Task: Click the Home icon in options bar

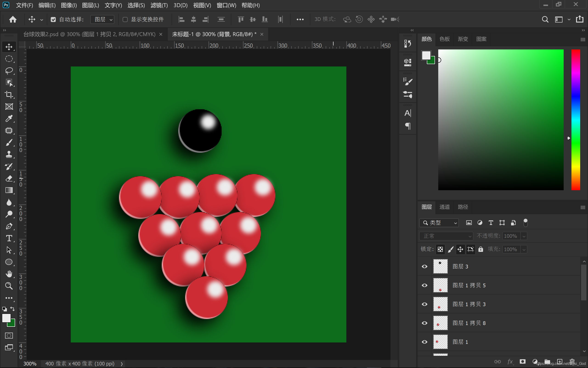Action: point(13,19)
